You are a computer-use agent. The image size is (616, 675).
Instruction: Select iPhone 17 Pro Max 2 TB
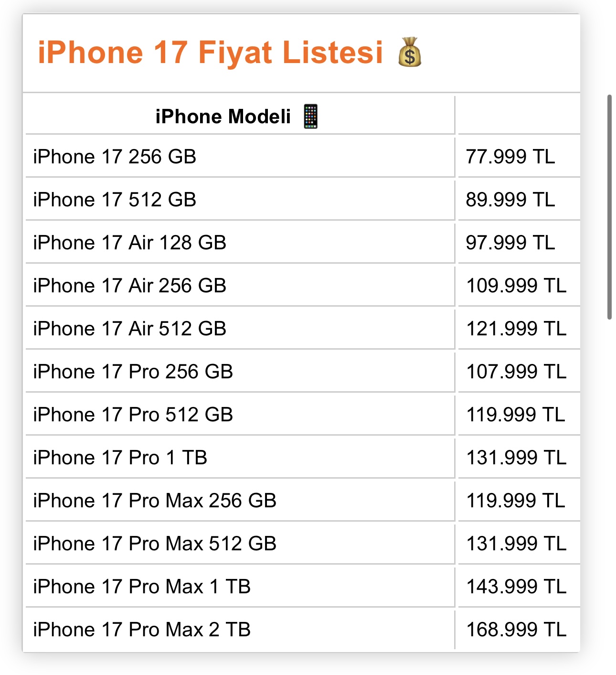tap(142, 630)
